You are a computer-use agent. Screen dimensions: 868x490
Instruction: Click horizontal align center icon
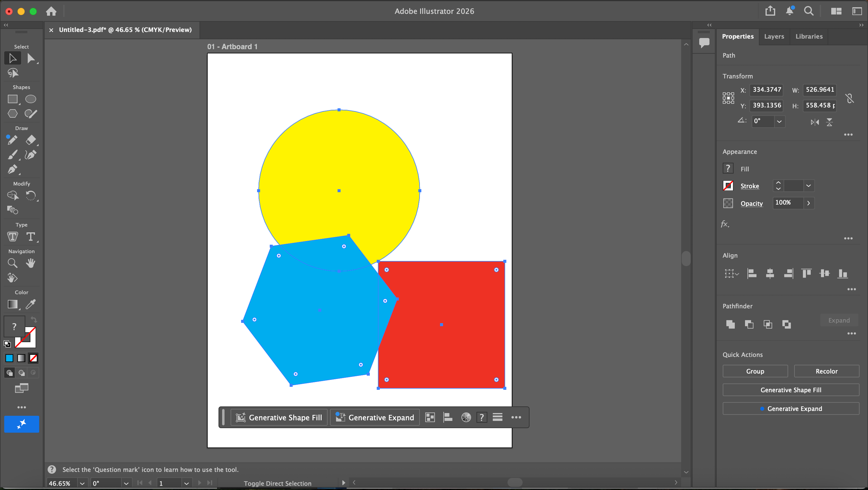770,273
